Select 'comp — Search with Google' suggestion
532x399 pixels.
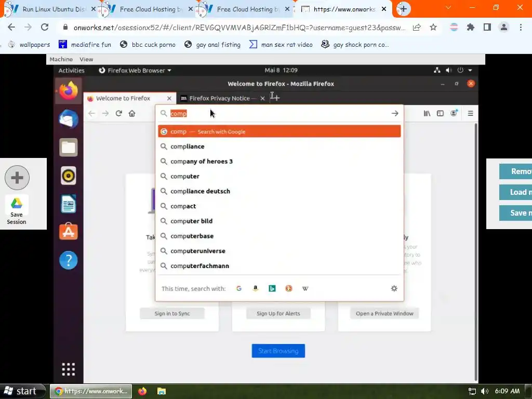coord(279,131)
